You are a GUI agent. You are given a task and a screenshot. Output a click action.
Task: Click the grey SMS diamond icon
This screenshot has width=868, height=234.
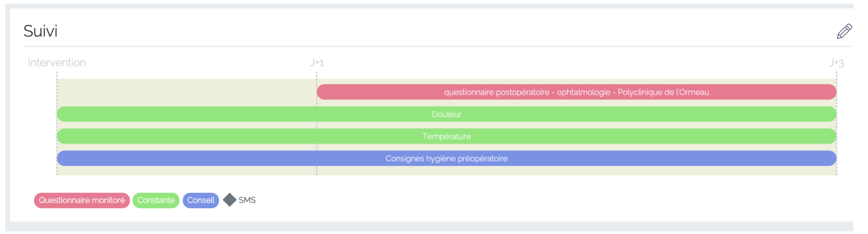[x=229, y=200]
